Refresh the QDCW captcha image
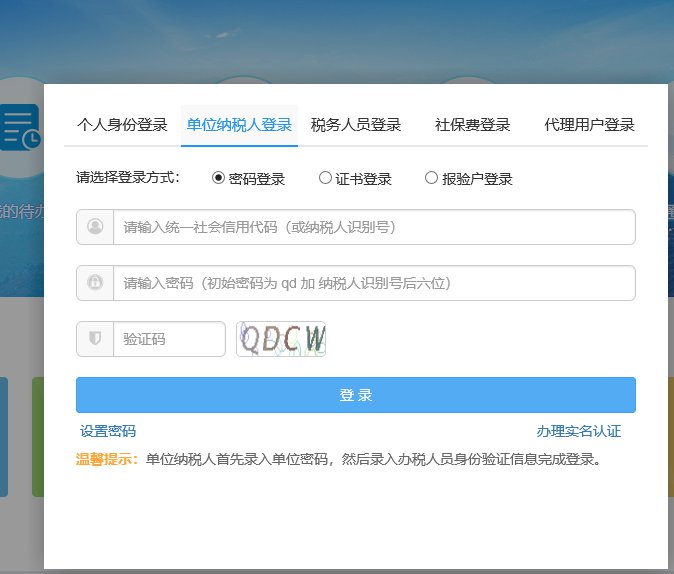 [x=281, y=339]
